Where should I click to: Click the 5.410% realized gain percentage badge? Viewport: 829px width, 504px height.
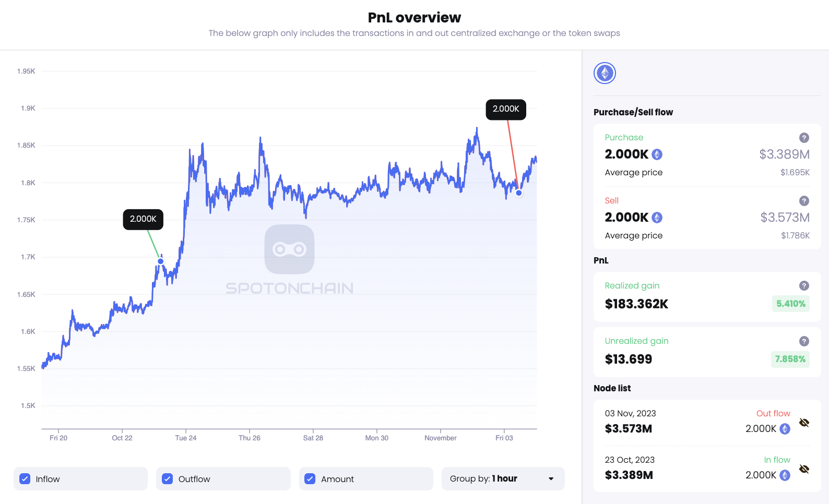(790, 304)
